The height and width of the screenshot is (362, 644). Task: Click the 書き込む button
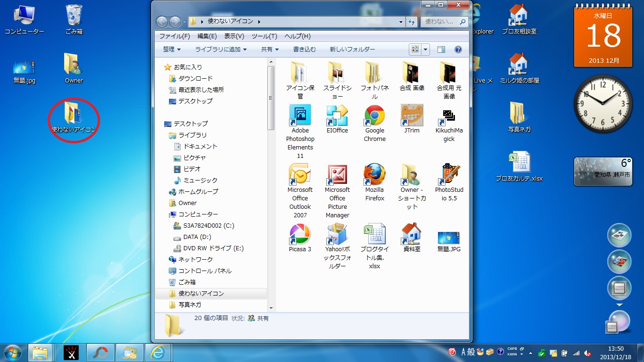tap(305, 49)
